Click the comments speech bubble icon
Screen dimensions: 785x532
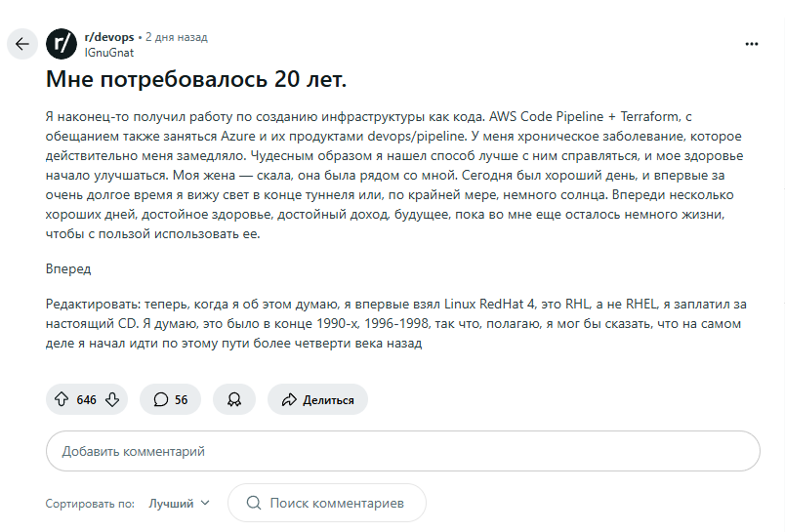159,399
